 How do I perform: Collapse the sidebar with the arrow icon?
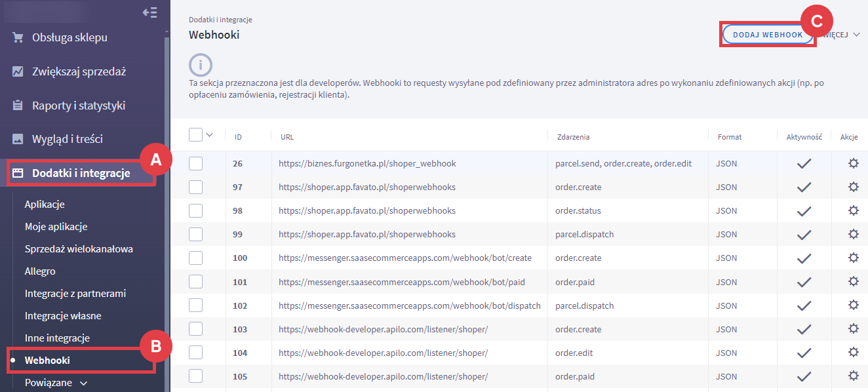click(x=150, y=12)
